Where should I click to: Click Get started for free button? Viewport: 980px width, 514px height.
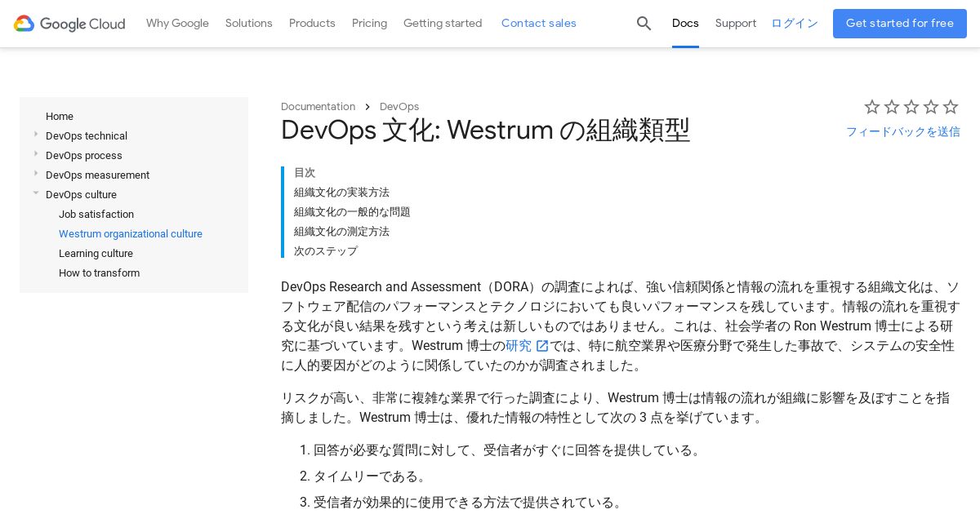pyautogui.click(x=900, y=24)
